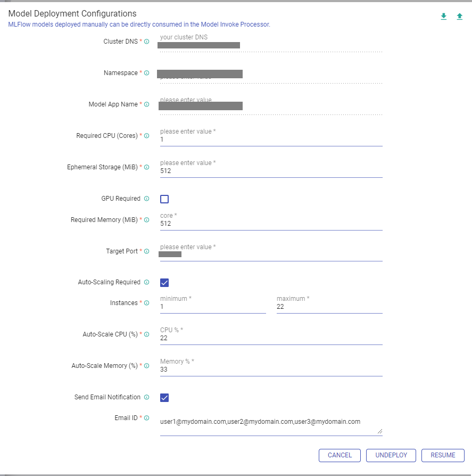Screen dimensions: 472x476
Task: Show info for Auto-Scale CPU (%)
Action: (x=146, y=334)
